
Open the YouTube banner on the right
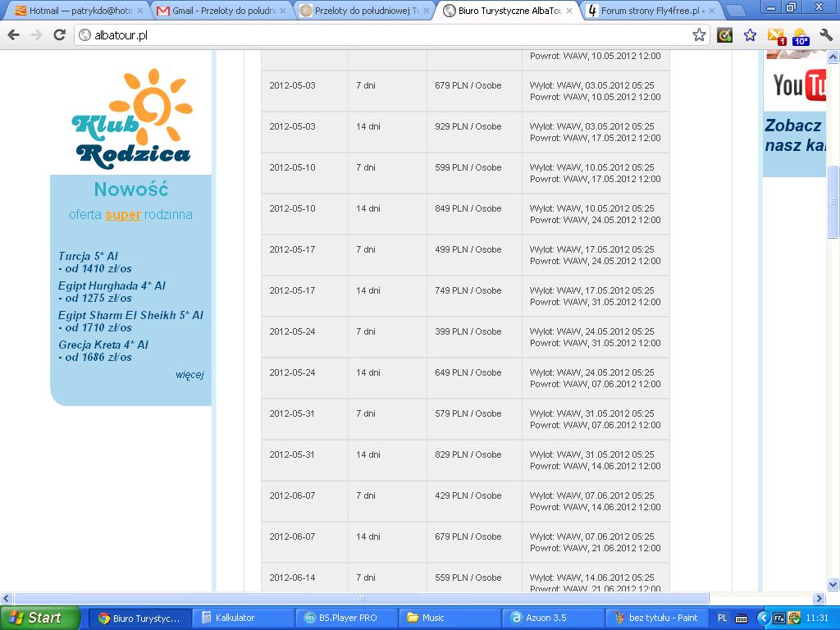pos(799,85)
